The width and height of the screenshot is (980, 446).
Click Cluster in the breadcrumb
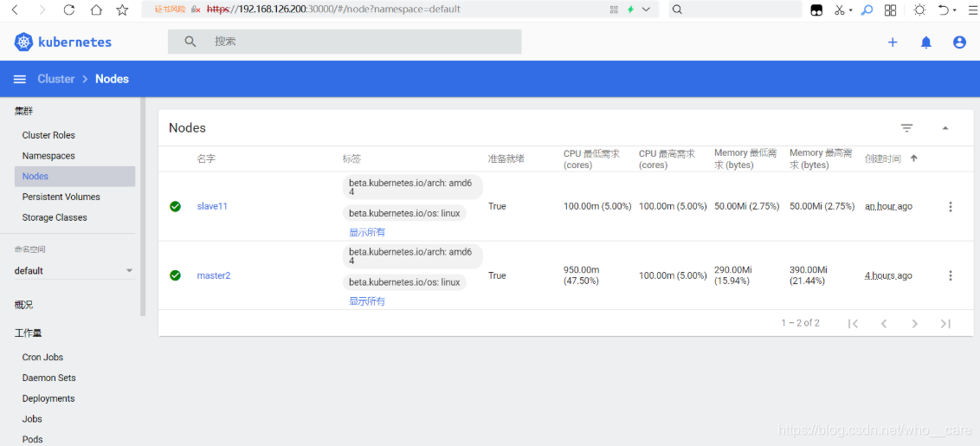point(55,79)
